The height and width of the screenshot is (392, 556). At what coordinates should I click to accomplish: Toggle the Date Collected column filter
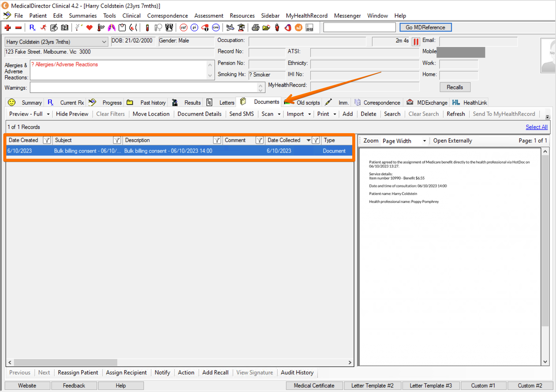click(316, 140)
